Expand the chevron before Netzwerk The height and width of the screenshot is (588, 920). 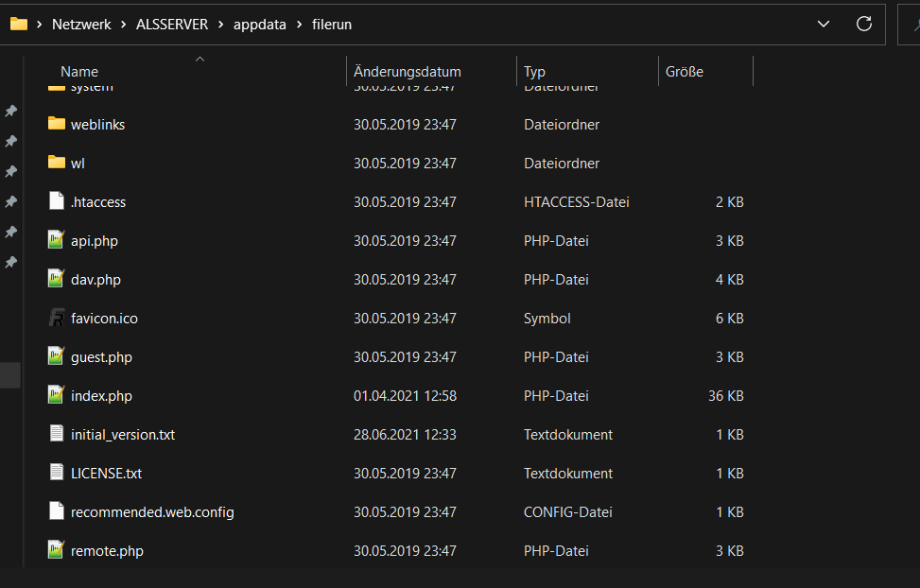point(40,24)
